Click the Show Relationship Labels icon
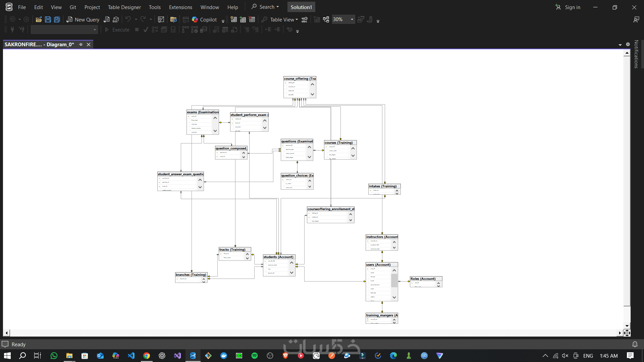The width and height of the screenshot is (644, 362). (305, 19)
